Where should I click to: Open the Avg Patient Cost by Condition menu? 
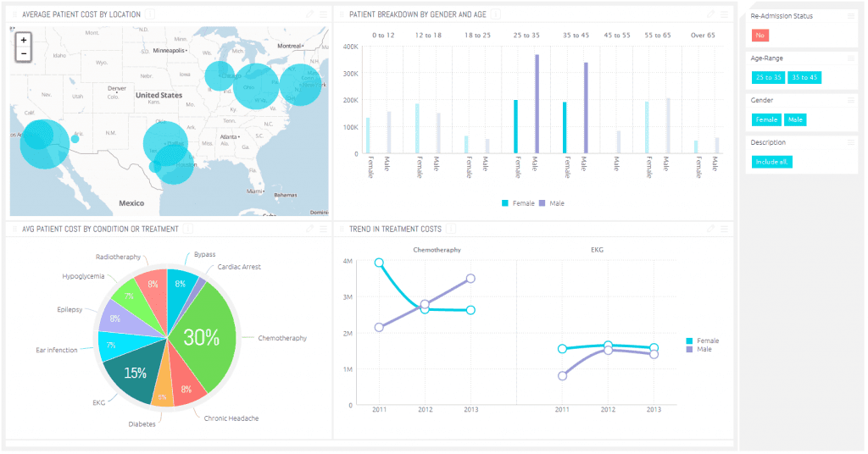[x=323, y=229]
